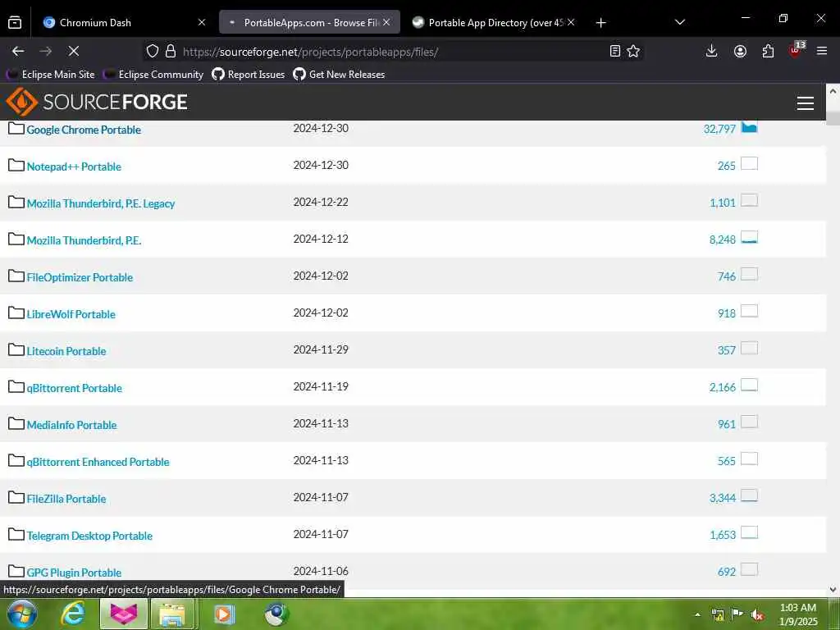840x630 pixels.
Task: Open the account profile icon
Action: pyautogui.click(x=741, y=52)
